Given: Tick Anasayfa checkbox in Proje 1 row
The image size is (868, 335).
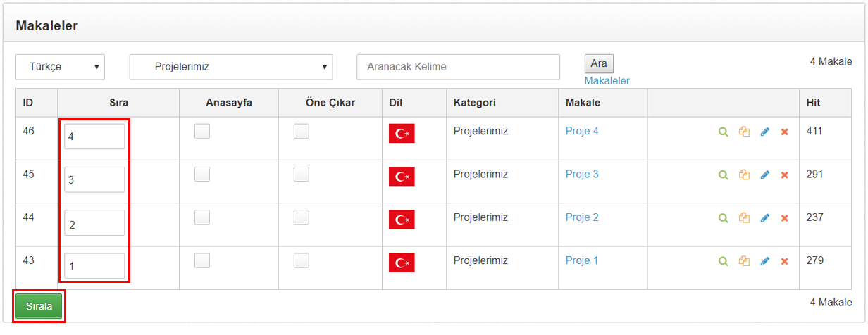Looking at the screenshot, I should [202, 260].
